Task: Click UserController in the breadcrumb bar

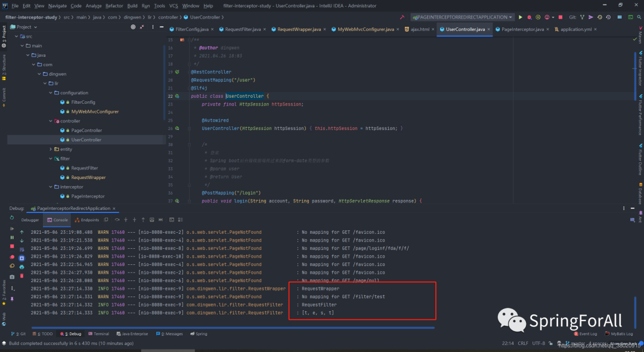Action: click(x=205, y=17)
